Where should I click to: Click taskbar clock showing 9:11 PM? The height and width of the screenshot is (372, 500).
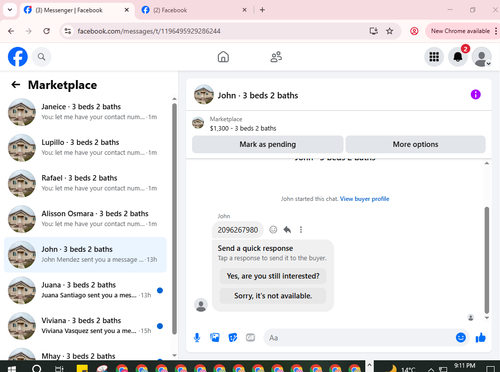tap(464, 367)
